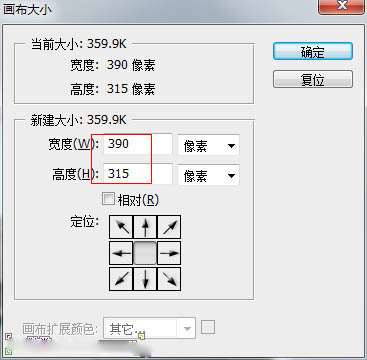Open the height unit 像素 dropdown
Image resolution: width=367 pixels, height=360 pixels.
209,175
